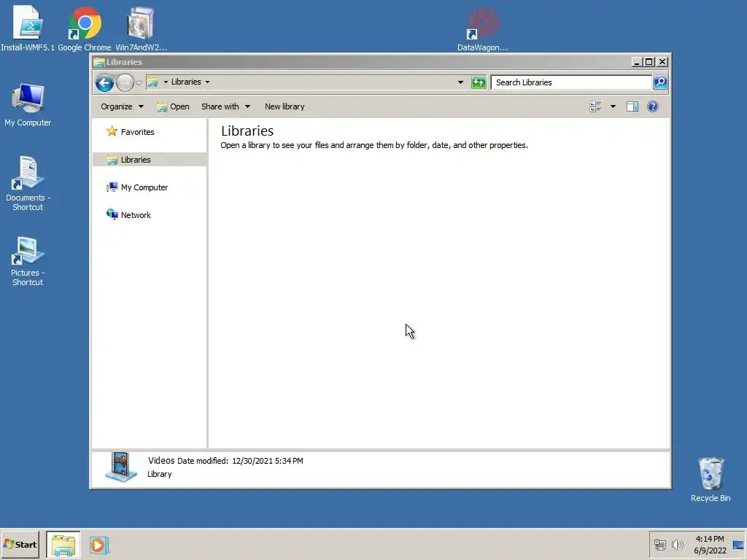The image size is (747, 560).
Task: Select My Computer in navigation pane
Action: (137, 187)
